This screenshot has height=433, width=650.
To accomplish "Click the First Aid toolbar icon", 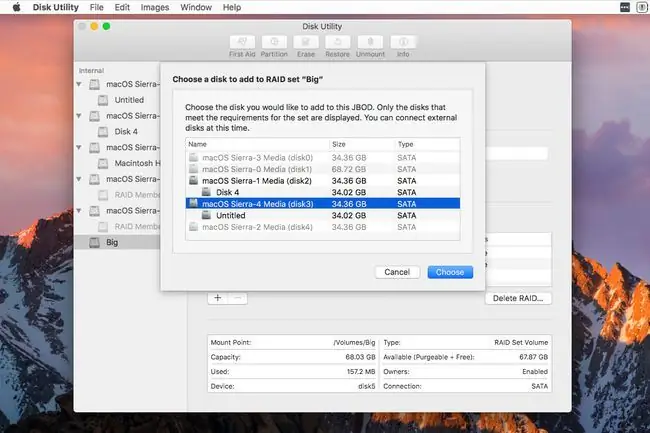I will click(x=242, y=42).
